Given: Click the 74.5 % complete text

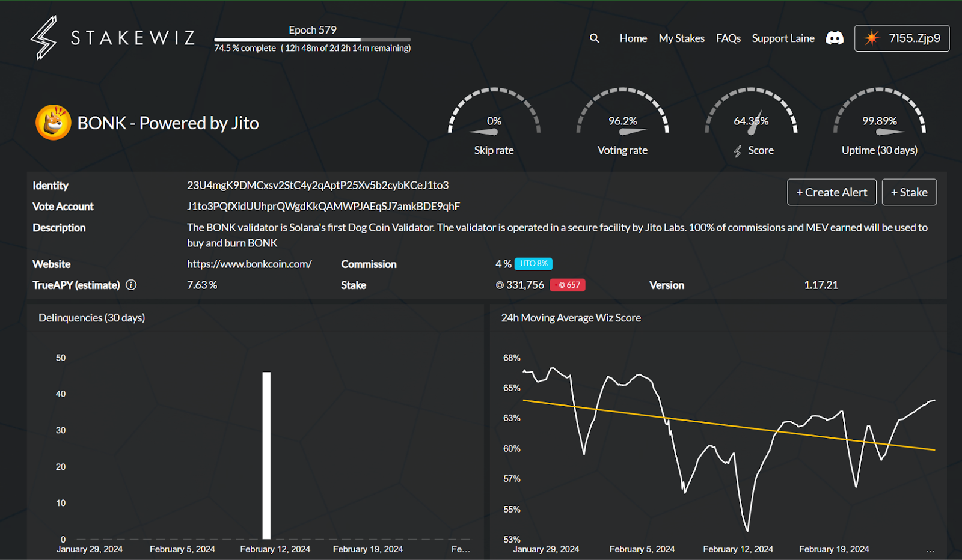Looking at the screenshot, I should (x=245, y=49).
